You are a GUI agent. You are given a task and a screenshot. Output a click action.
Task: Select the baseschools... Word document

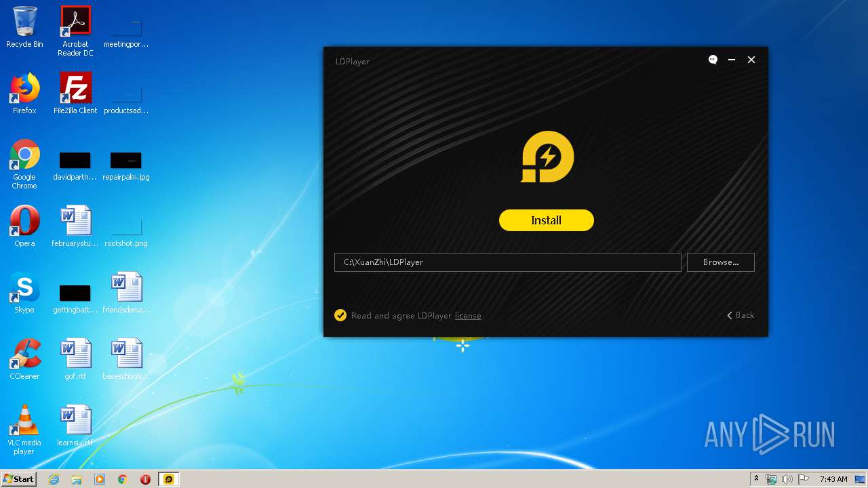tap(126, 359)
